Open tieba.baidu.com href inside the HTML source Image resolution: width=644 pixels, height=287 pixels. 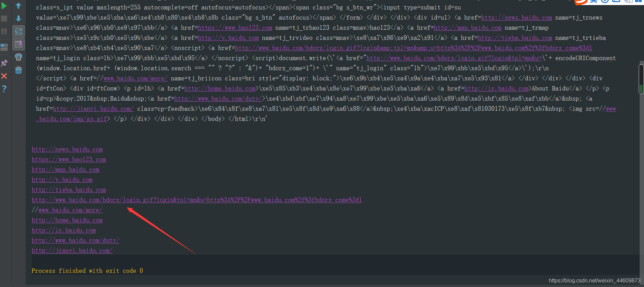click(x=515, y=38)
